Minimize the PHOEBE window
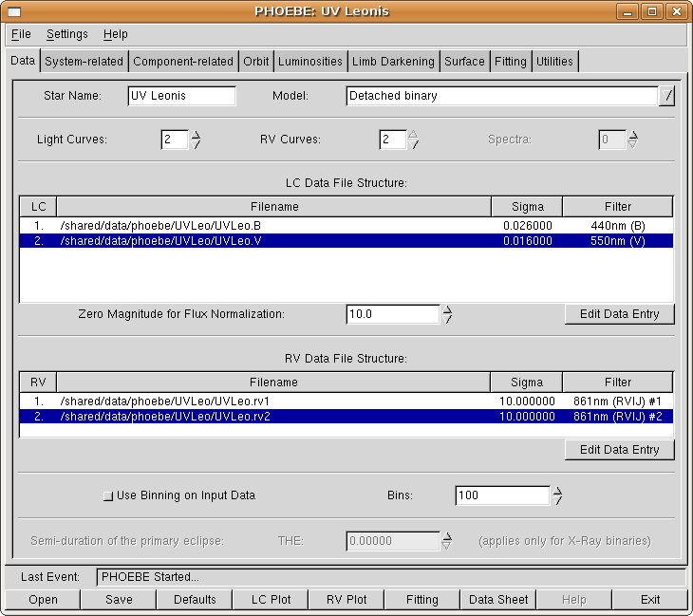The height and width of the screenshot is (616, 693). [627, 11]
